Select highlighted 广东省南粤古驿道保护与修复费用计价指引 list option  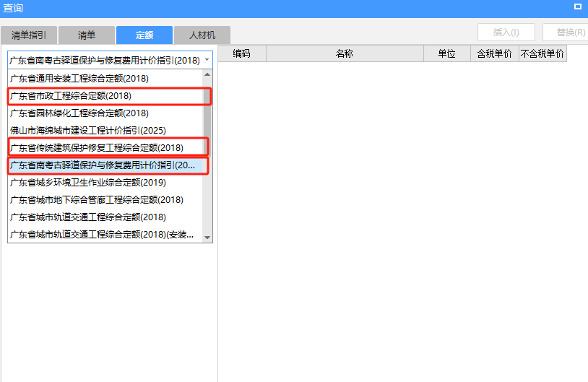click(x=105, y=165)
